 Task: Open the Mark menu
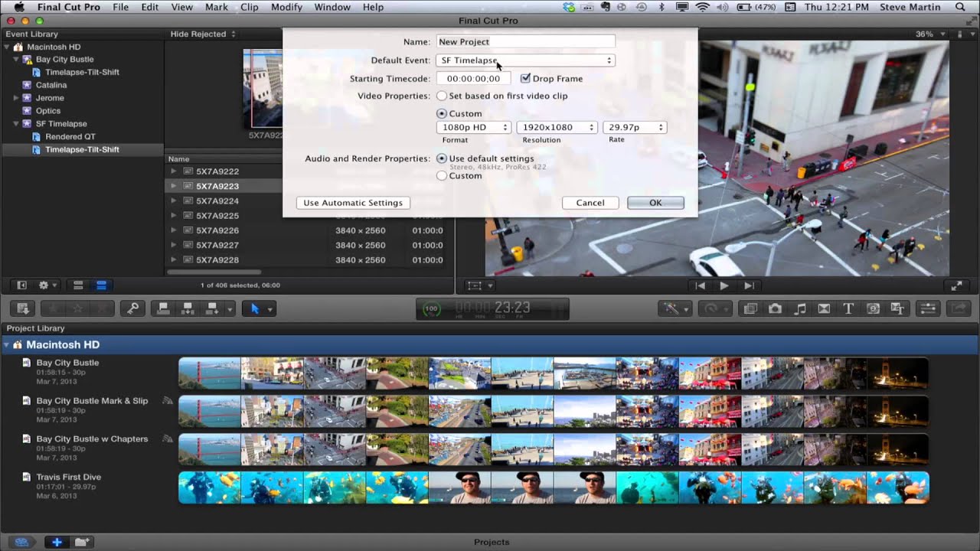click(217, 7)
